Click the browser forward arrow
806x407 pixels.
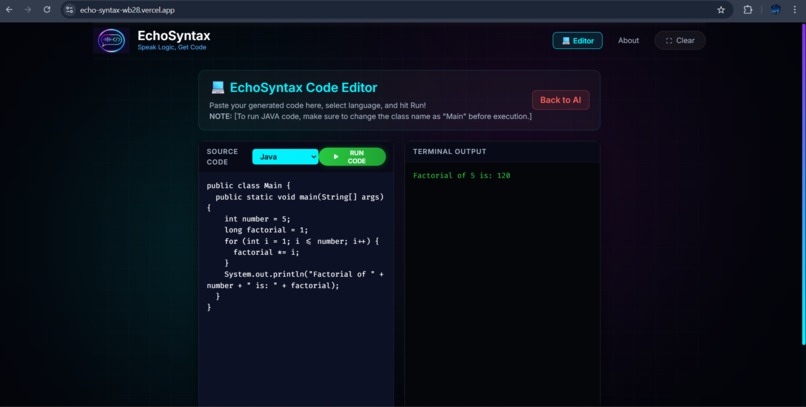[x=28, y=10]
